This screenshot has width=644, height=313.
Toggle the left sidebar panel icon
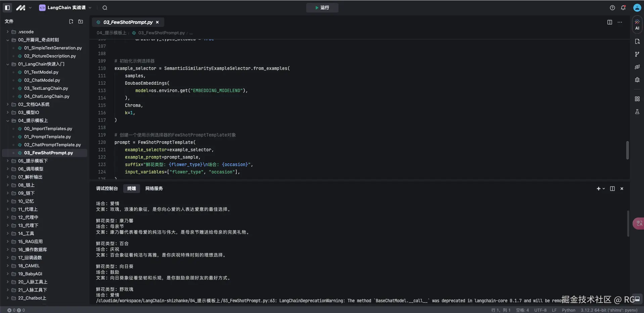(x=7, y=7)
